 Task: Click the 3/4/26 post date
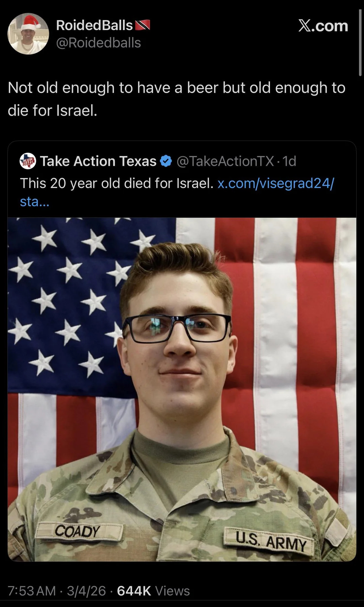86,591
